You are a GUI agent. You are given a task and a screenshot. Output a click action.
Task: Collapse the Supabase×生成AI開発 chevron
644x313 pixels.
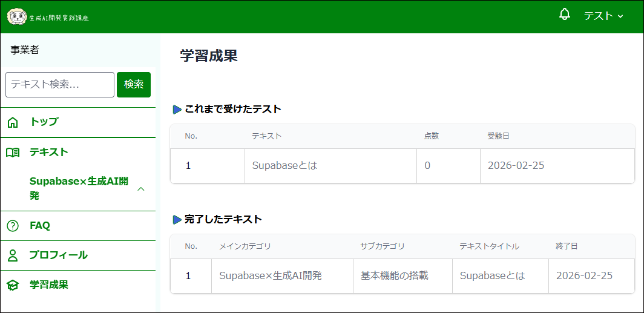[x=141, y=189]
